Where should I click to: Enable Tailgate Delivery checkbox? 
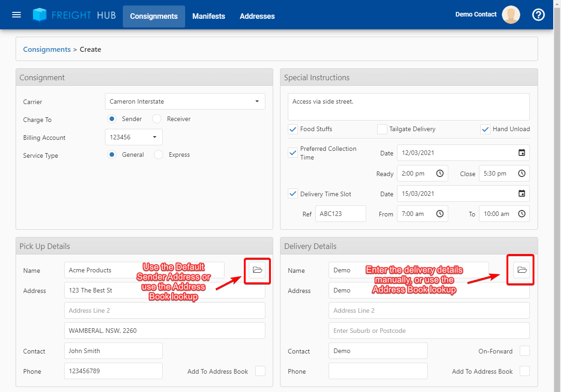[x=382, y=129]
